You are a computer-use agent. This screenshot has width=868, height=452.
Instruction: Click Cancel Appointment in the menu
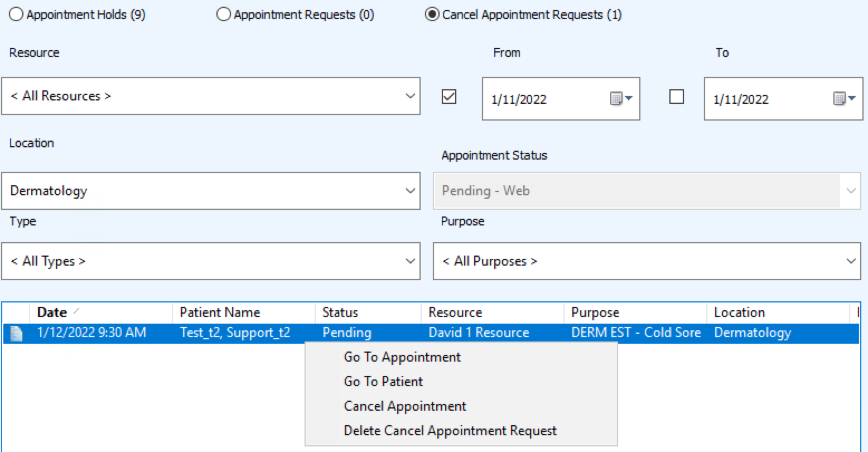[x=405, y=406]
